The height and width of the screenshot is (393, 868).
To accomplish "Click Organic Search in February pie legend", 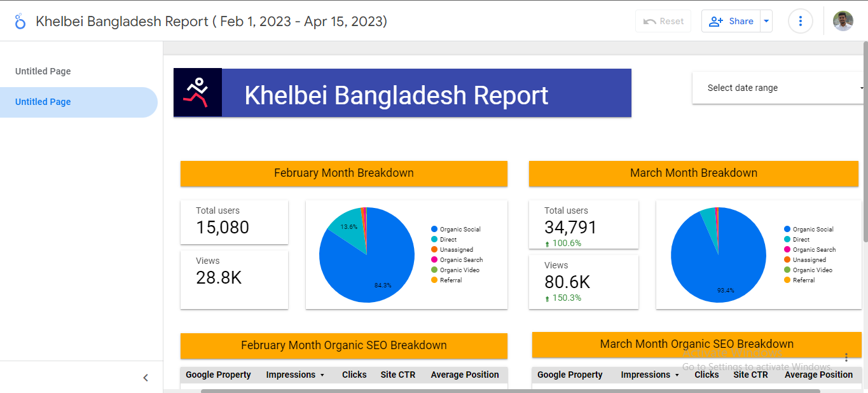I will (457, 260).
